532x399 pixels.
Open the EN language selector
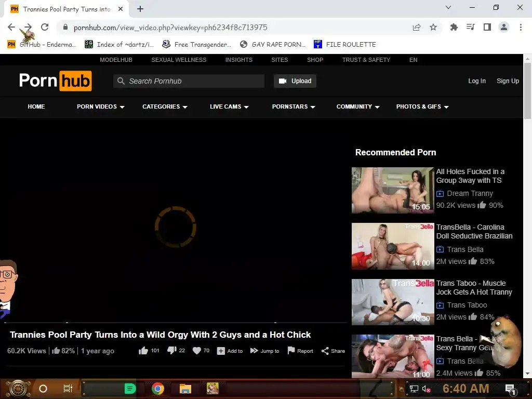pos(413,60)
